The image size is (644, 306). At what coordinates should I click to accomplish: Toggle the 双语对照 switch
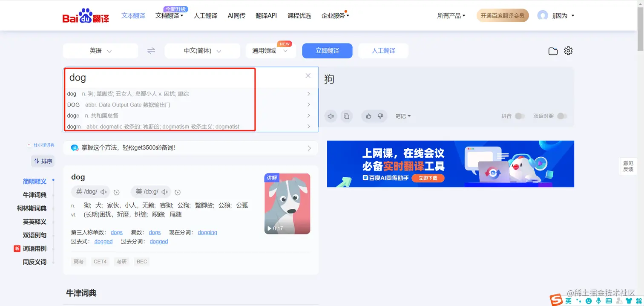click(x=562, y=116)
